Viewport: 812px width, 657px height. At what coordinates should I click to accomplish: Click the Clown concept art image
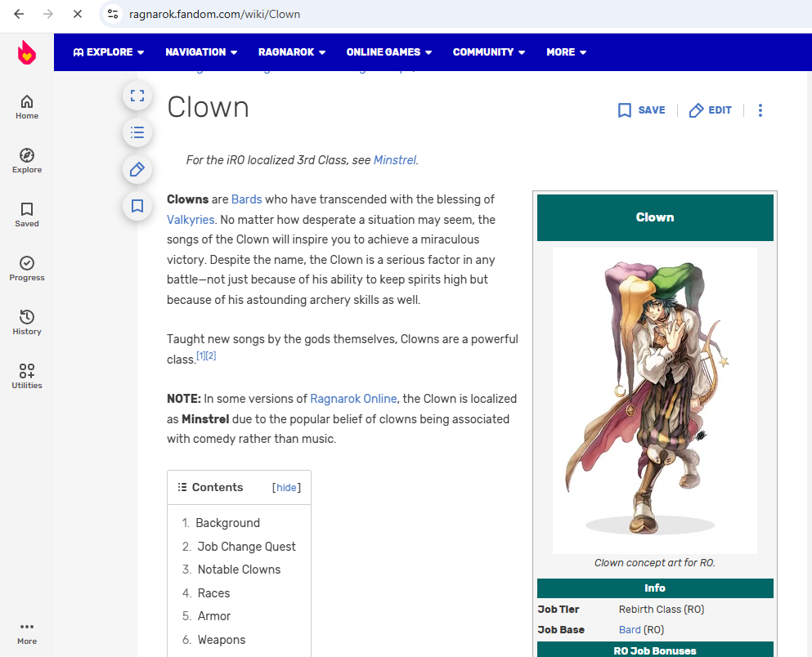(x=654, y=400)
